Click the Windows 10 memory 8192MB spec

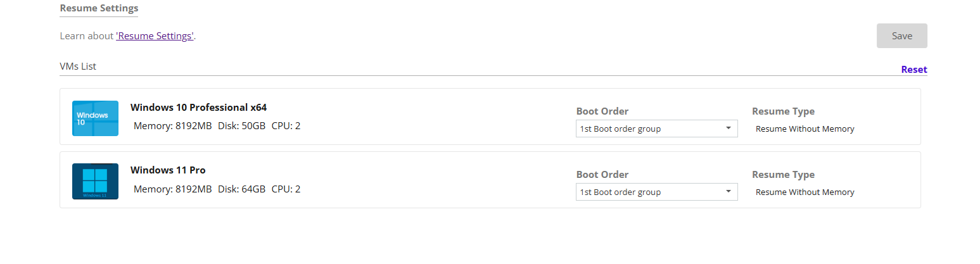(172, 125)
